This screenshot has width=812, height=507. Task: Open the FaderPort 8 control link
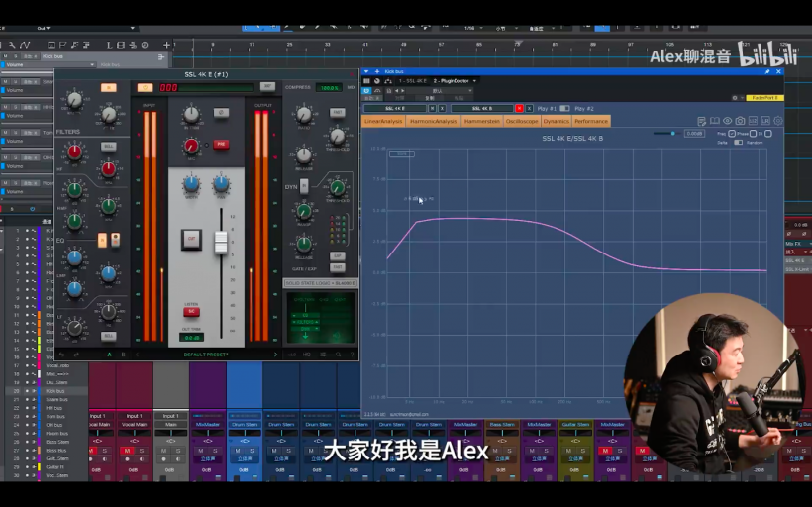click(x=764, y=98)
